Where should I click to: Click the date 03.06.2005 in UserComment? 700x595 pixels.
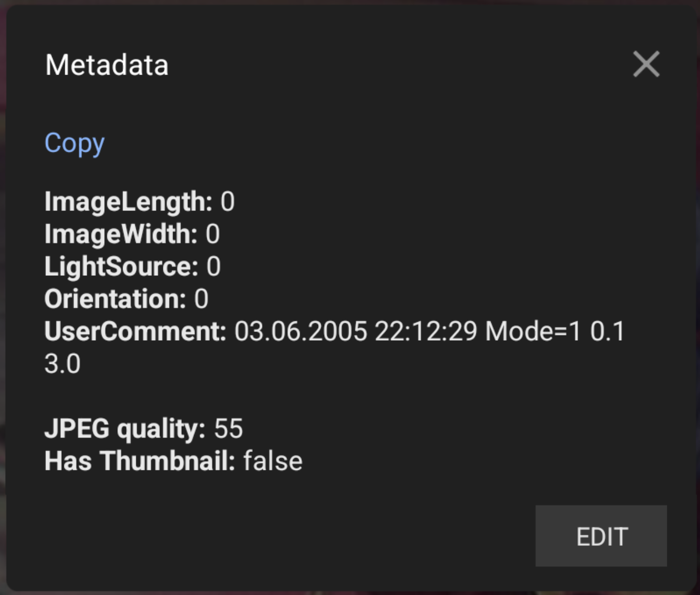pos(301,331)
